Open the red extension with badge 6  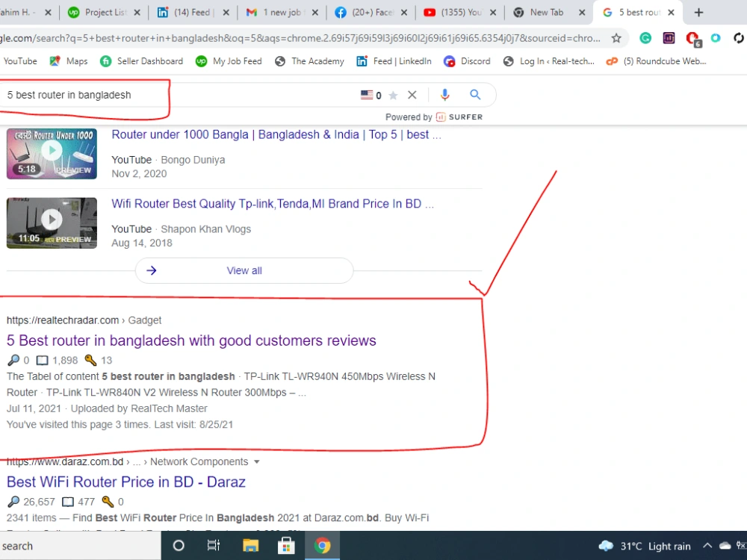click(x=692, y=39)
